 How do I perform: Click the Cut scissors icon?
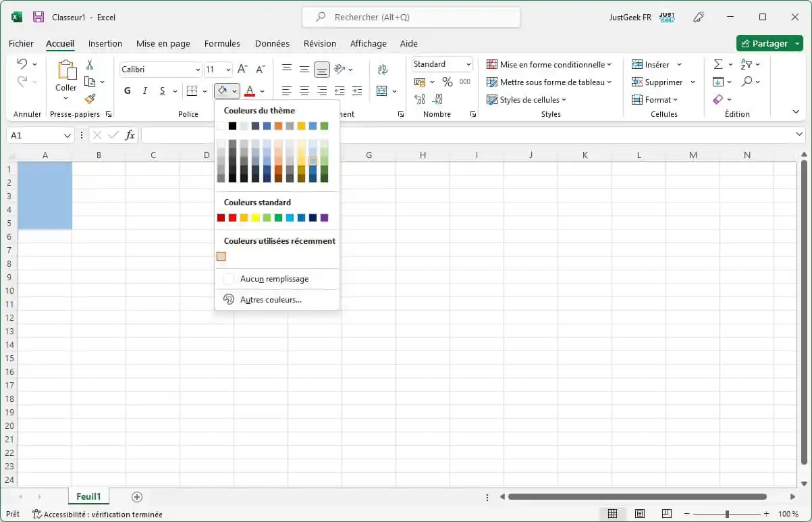(x=89, y=65)
